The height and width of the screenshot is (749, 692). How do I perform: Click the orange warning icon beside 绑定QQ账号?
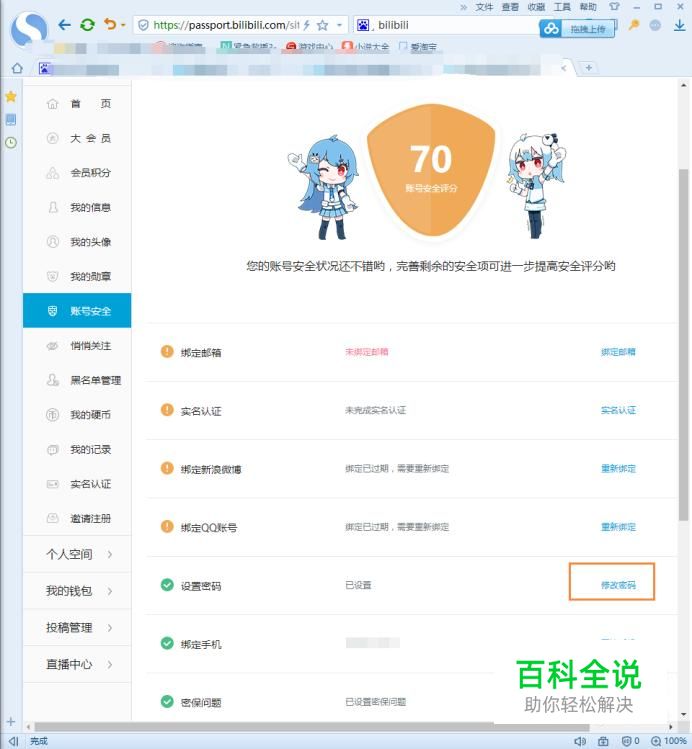pos(167,526)
